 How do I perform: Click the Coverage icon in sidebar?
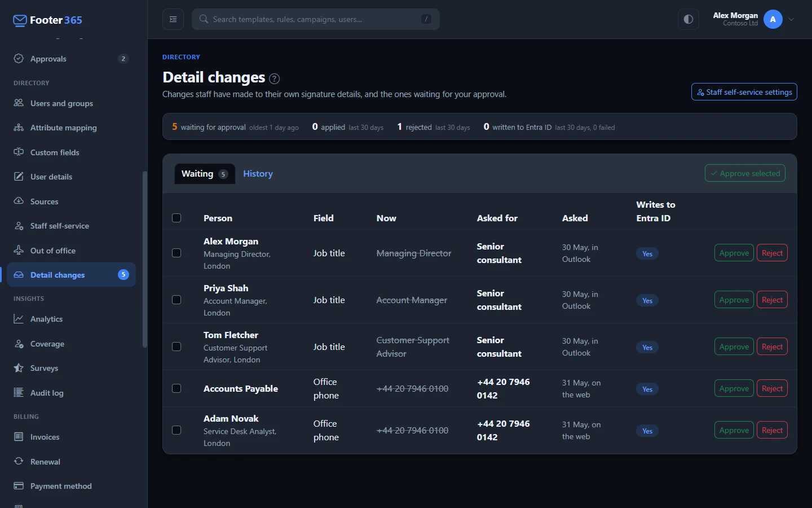point(19,344)
